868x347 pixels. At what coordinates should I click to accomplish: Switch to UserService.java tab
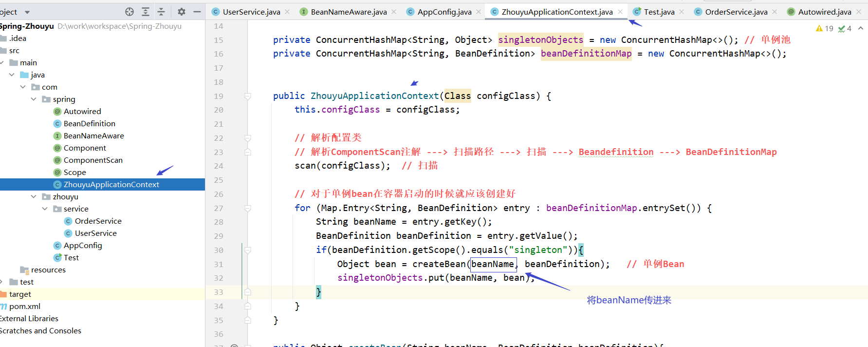pyautogui.click(x=251, y=12)
